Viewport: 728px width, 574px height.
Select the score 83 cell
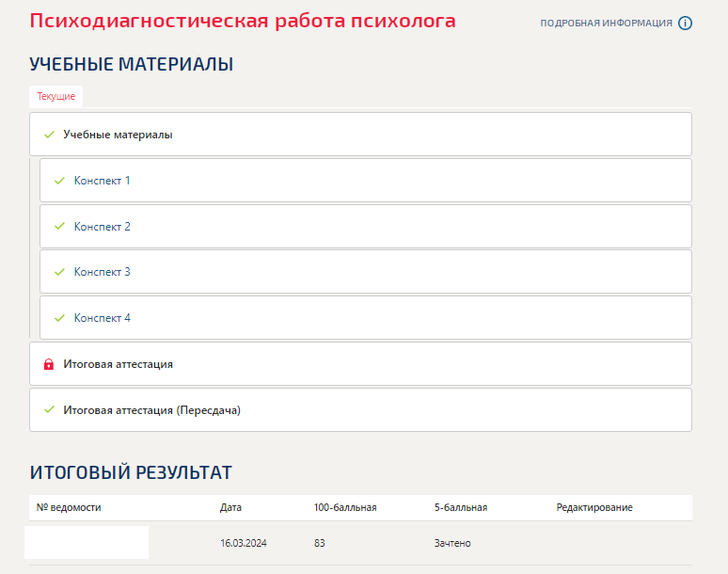click(320, 543)
